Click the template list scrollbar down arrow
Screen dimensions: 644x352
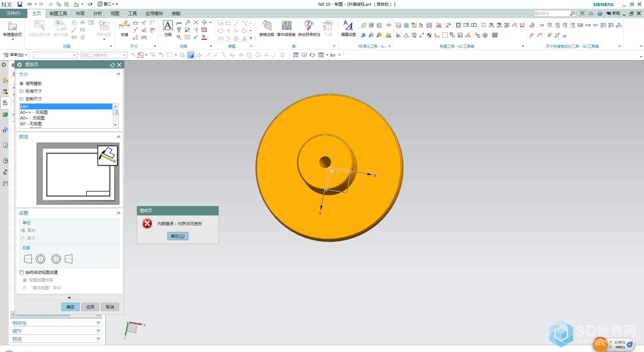(x=115, y=125)
